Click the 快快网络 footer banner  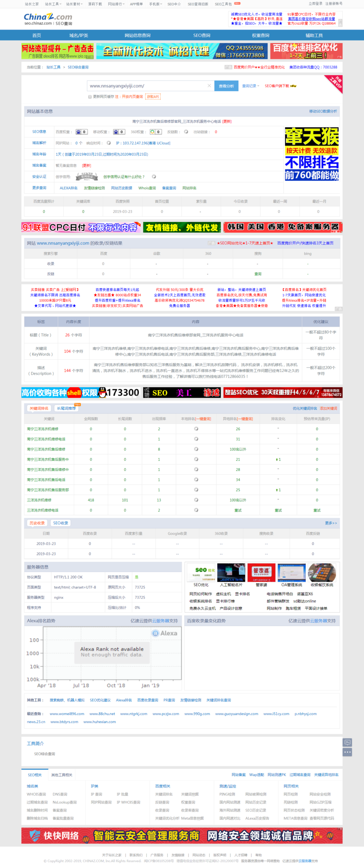coord(182,835)
